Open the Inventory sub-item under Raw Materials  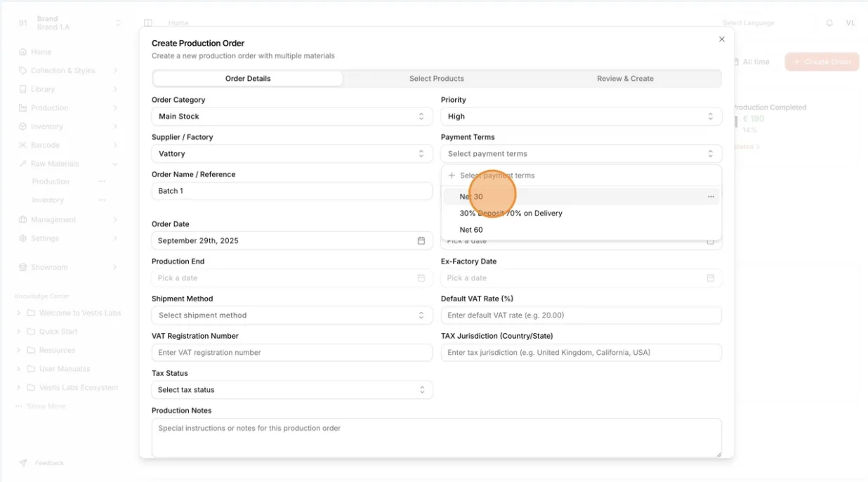point(48,200)
